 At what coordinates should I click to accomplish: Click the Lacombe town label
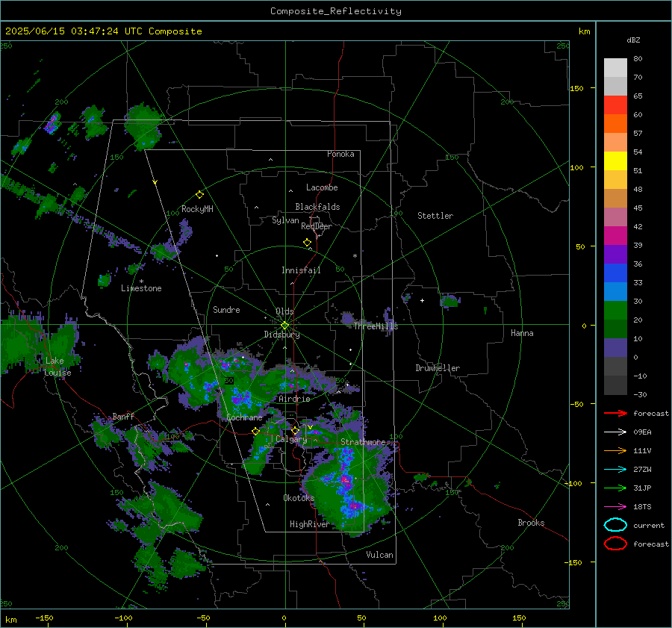tap(322, 187)
